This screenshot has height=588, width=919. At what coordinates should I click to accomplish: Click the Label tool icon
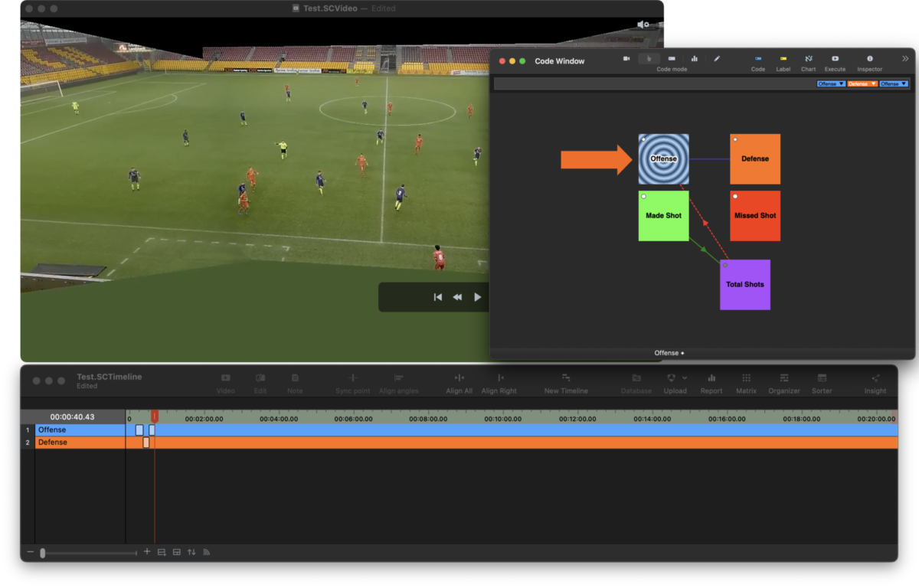pyautogui.click(x=783, y=57)
